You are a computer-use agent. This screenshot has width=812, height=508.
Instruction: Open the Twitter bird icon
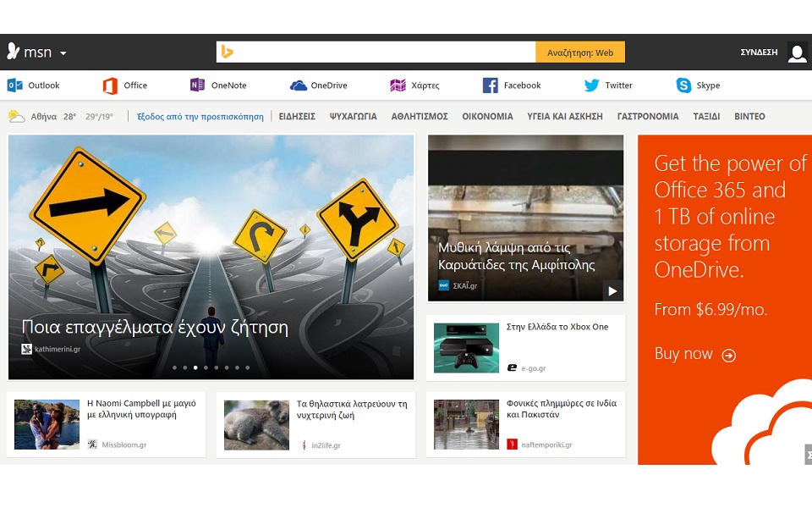pos(591,86)
